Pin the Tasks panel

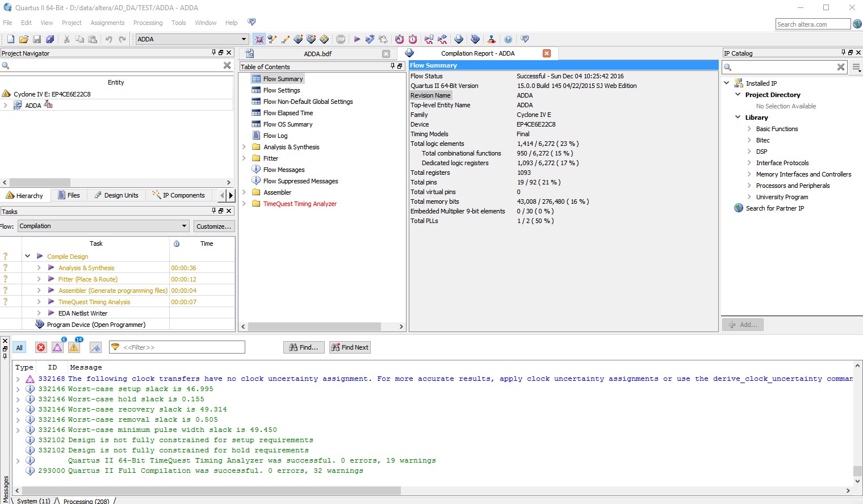tap(214, 211)
